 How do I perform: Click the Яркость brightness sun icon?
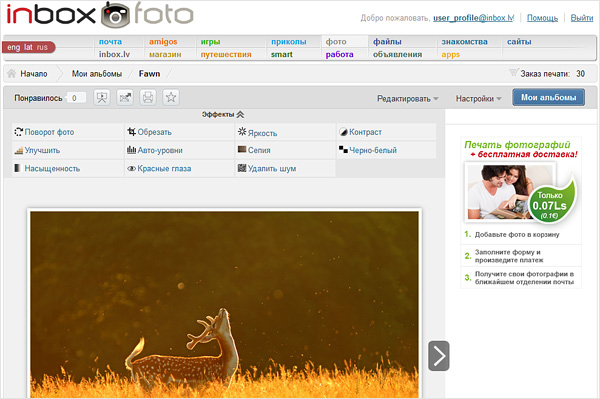point(242,132)
